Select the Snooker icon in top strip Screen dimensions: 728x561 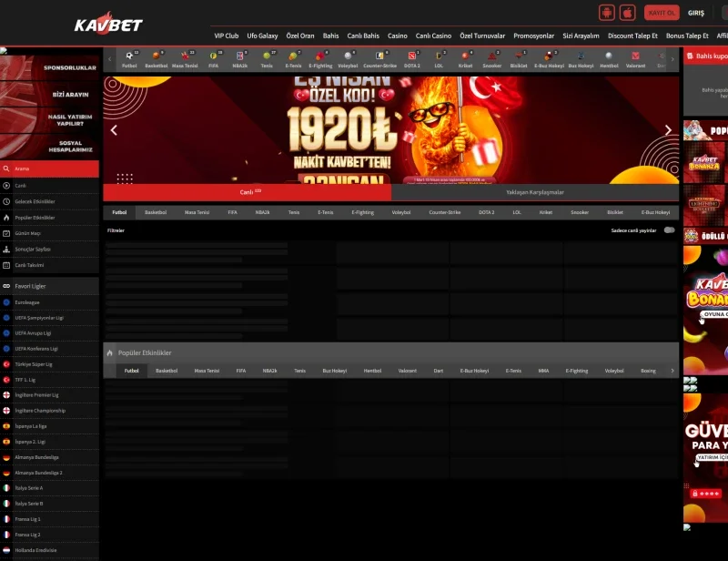point(491,56)
